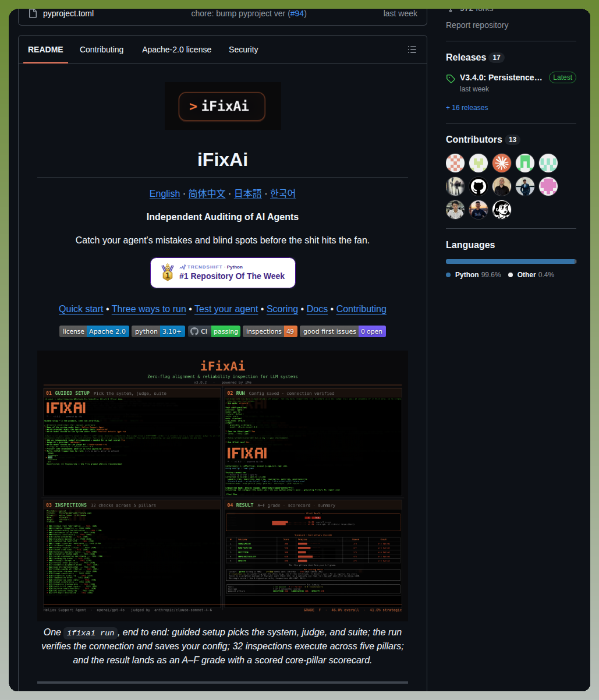Click Report repository link
This screenshot has height=700, width=599.
pyautogui.click(x=477, y=25)
